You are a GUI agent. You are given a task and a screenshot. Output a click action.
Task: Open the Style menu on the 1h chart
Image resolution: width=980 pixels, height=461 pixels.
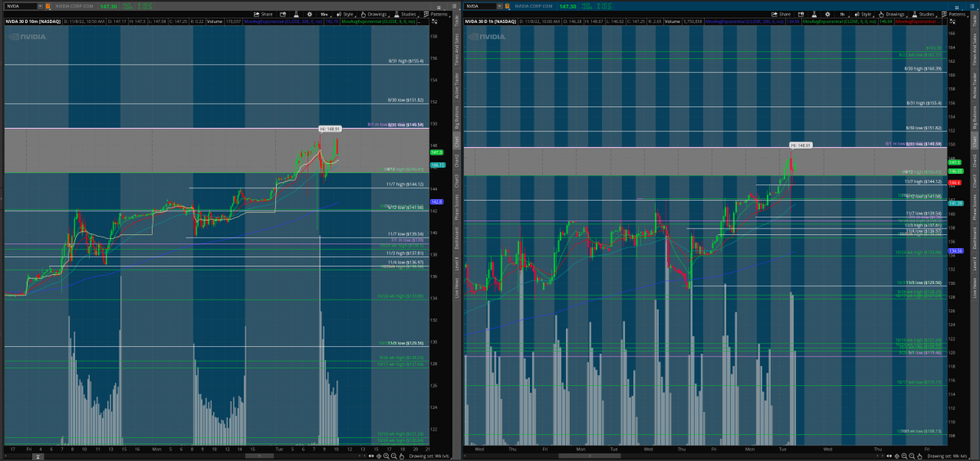(x=864, y=15)
